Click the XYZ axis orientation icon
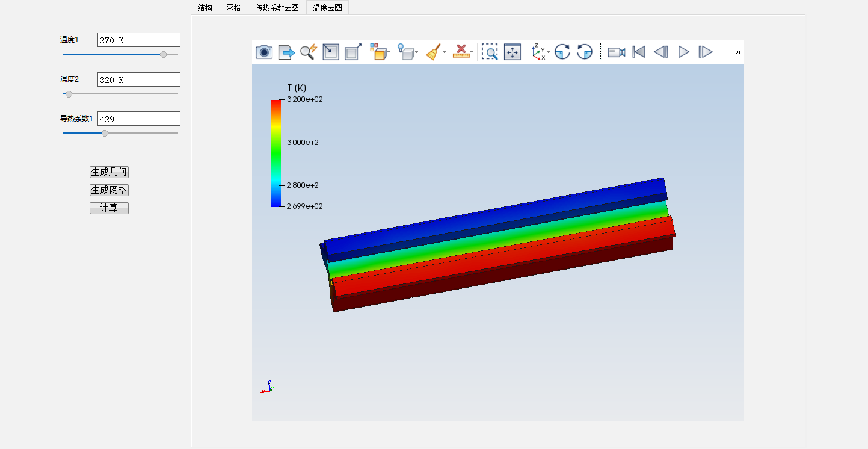Screen dimensions: 868x449 tap(538, 52)
